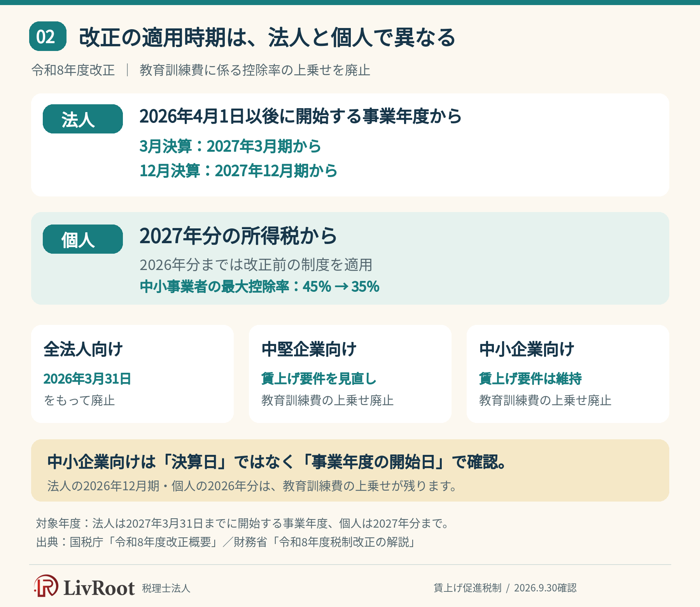Click the 個人 label badge
This screenshot has height=607, width=700.
(x=83, y=239)
